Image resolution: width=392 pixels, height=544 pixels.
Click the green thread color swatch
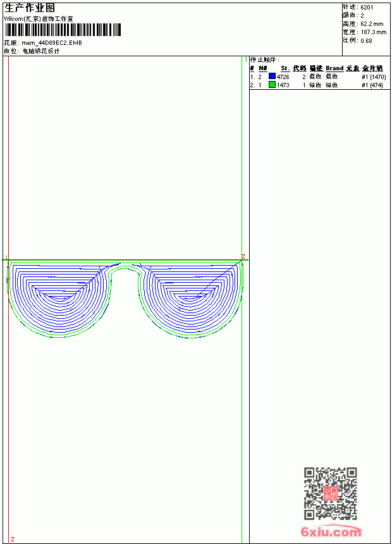272,84
